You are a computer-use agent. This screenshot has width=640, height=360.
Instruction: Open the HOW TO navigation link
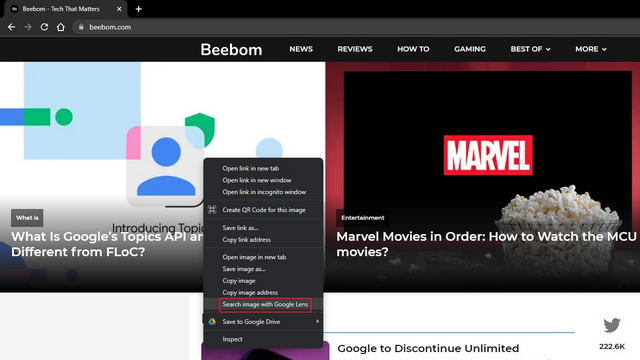[x=413, y=49]
